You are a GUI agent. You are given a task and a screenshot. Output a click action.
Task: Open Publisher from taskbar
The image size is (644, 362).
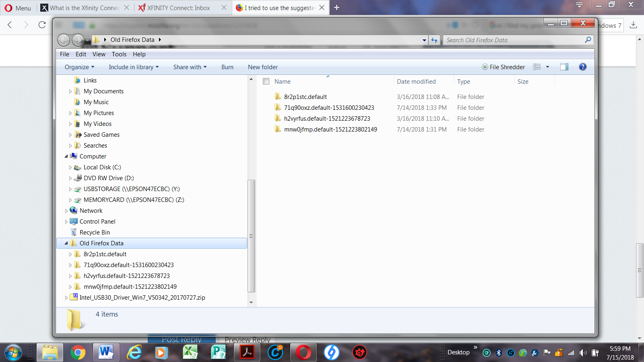tap(218, 353)
